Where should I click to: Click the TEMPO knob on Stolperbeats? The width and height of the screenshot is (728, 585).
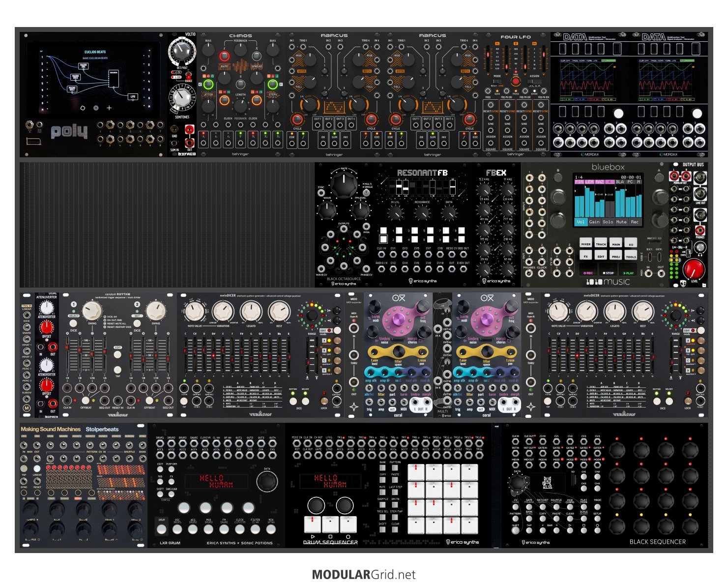point(30,509)
